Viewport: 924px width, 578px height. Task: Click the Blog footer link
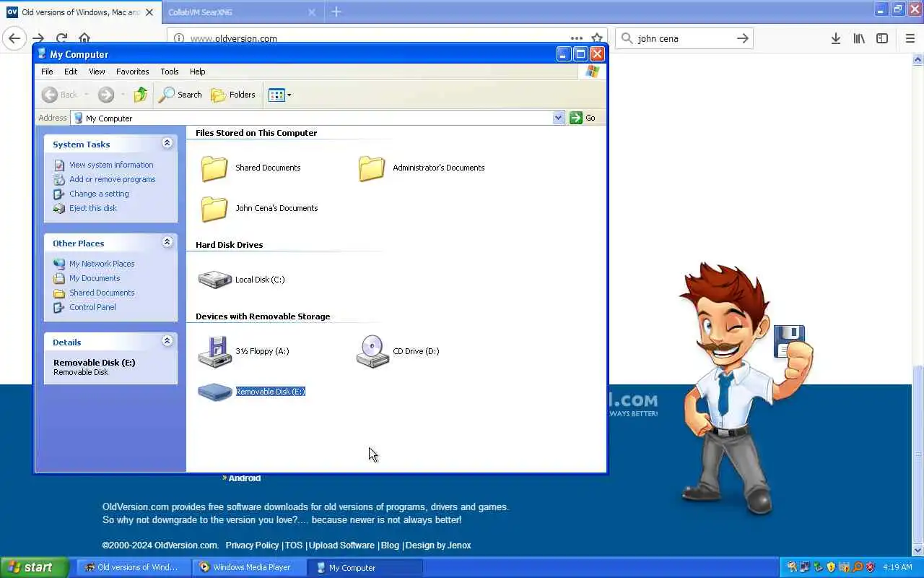pyautogui.click(x=390, y=545)
